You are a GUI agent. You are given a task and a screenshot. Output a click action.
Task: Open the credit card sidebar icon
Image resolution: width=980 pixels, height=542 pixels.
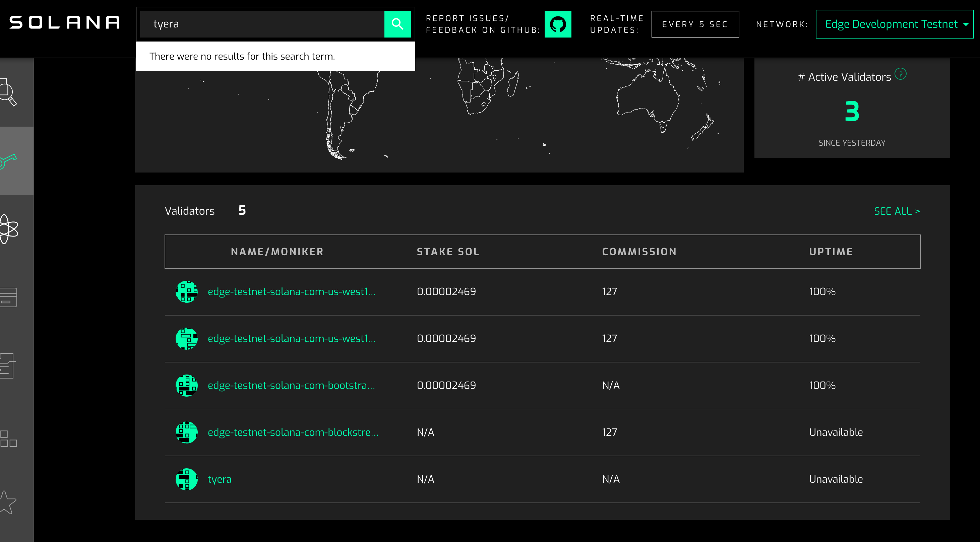click(8, 297)
